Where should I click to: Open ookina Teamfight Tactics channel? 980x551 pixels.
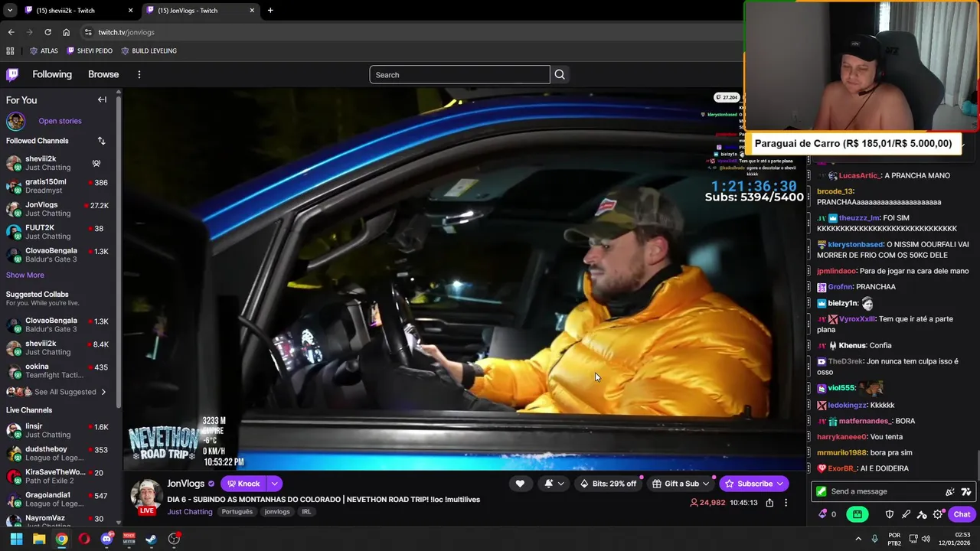point(57,371)
